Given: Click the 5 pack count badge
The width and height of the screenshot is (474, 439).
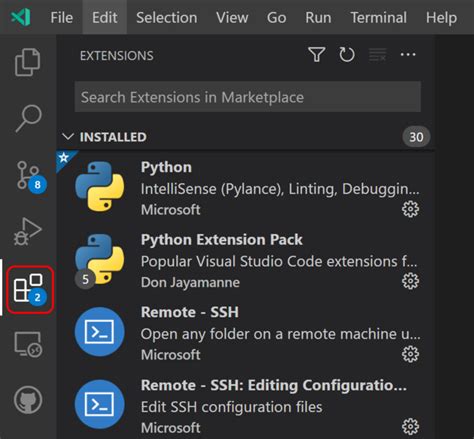Looking at the screenshot, I should pyautogui.click(x=85, y=279).
